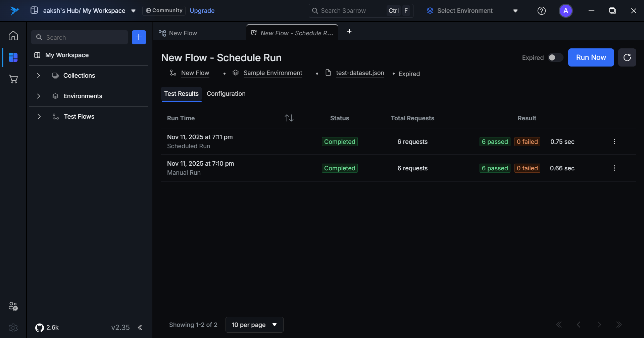Expand the Collections tree section

39,76
